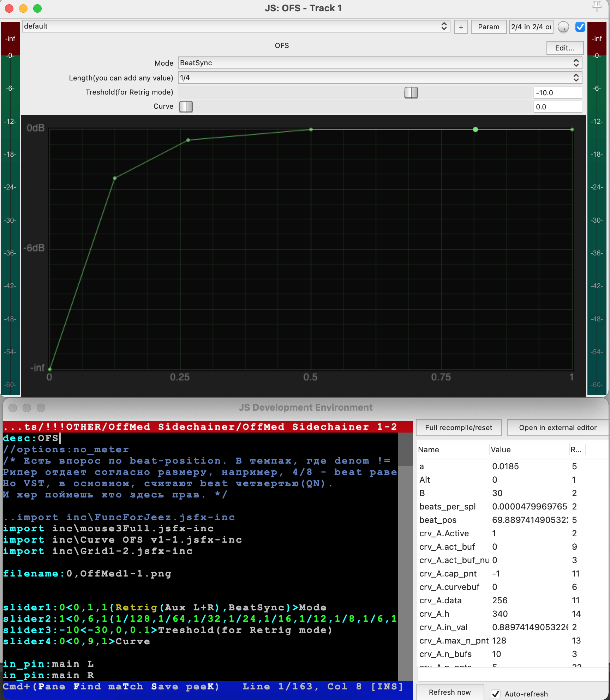Screen dimensions: 610x700
Task: Click the plus preset button
Action: click(x=461, y=27)
